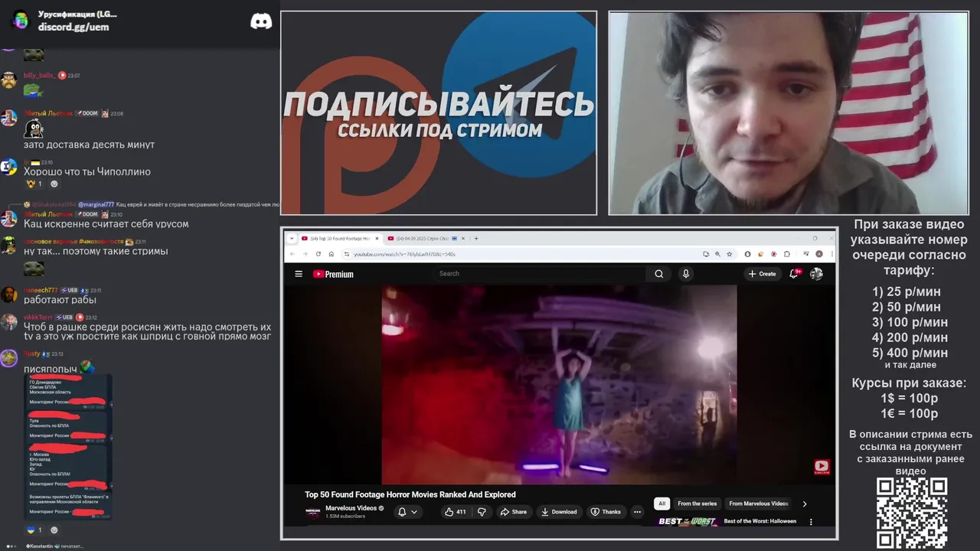Click the YouTube Premium logo

[x=333, y=274]
